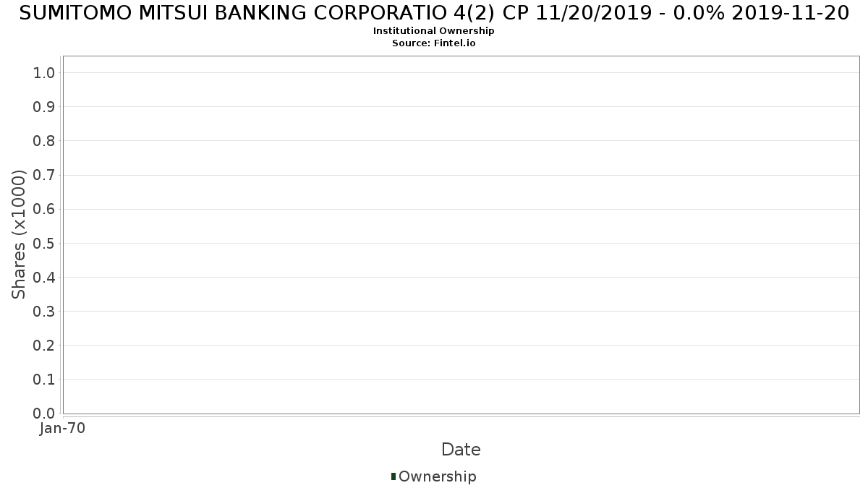Image resolution: width=868 pixels, height=488 pixels.
Task: Click the 0.2 y-axis label
Action: (44, 345)
